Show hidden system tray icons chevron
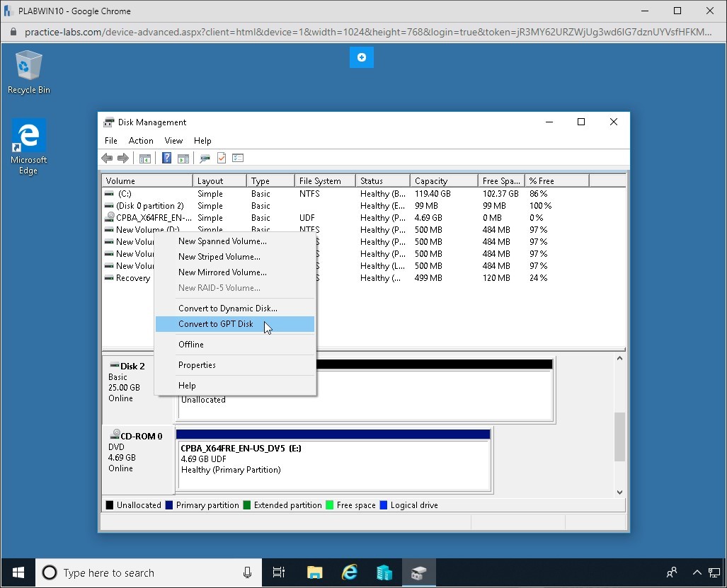Image resolution: width=727 pixels, height=588 pixels. pyautogui.click(x=697, y=572)
